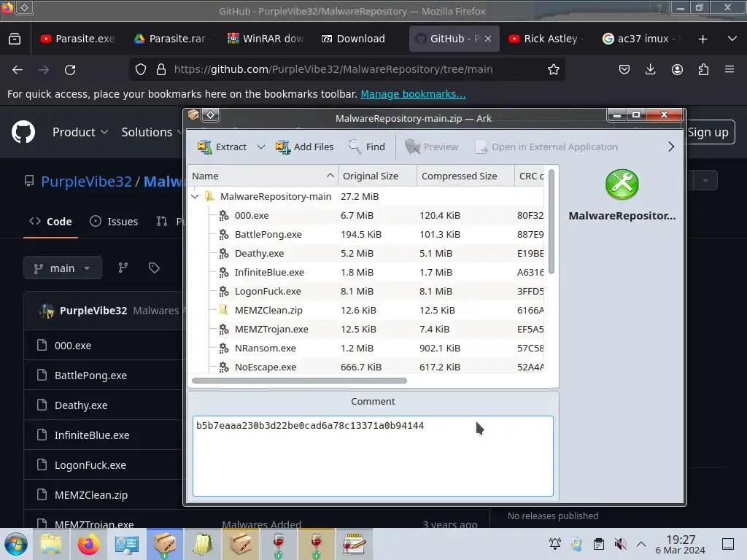Open MEMZClean.zip file on GitHub page
Screen dimensions: 747x560
[x=91, y=495]
